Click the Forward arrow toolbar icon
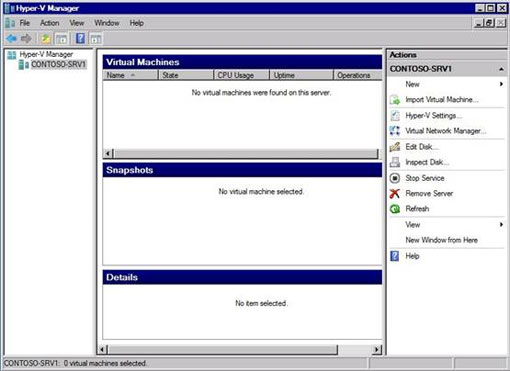510x371 pixels. (x=26, y=39)
